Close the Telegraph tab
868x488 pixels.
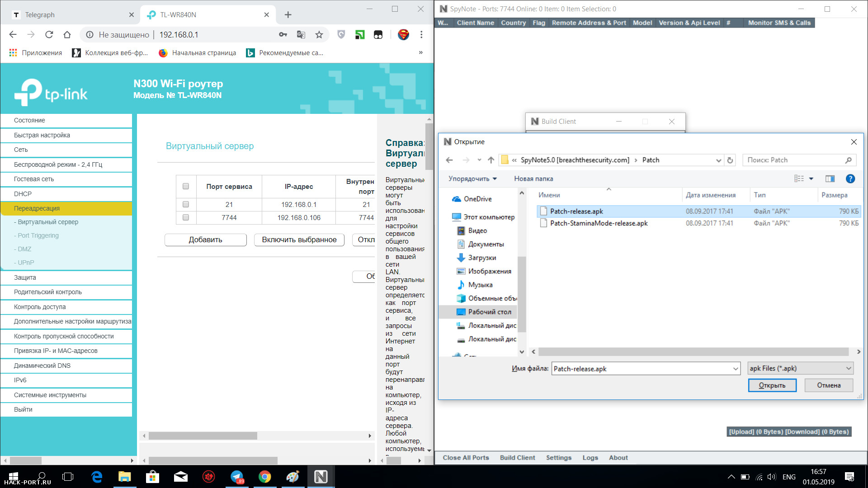pos(132,15)
